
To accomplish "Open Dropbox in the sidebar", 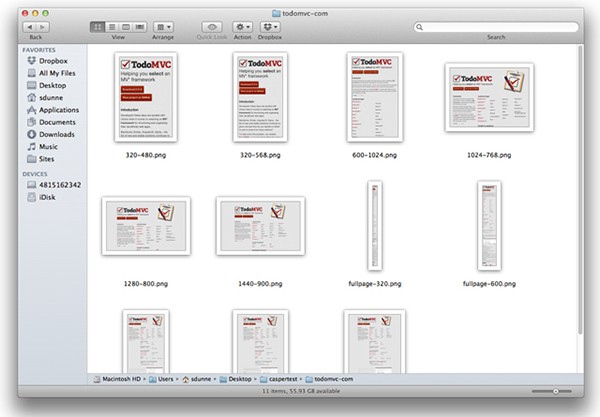I will point(54,61).
